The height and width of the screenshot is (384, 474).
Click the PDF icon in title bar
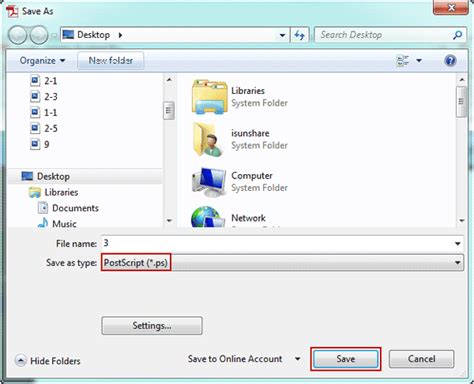(12, 10)
